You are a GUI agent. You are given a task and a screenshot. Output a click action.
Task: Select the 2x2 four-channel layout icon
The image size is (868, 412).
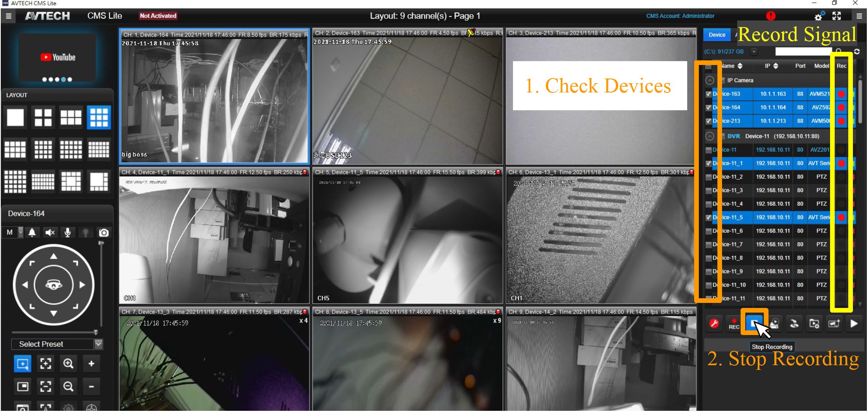tap(43, 118)
